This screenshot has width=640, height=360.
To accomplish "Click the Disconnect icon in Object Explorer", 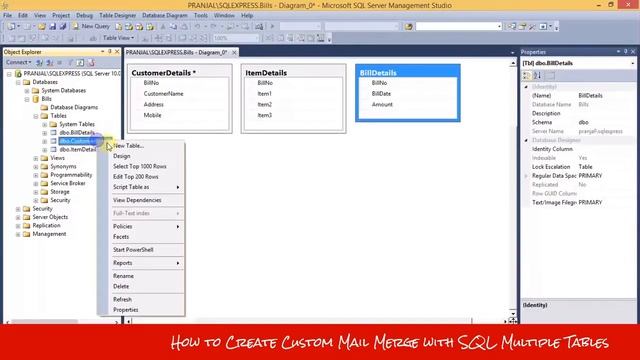I will 49,62.
